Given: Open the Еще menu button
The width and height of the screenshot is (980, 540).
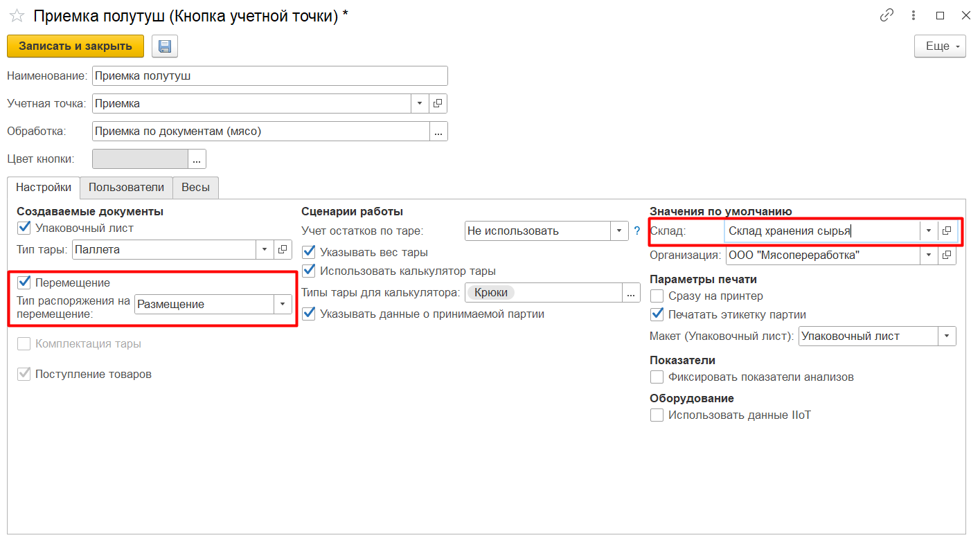Looking at the screenshot, I should click(940, 46).
